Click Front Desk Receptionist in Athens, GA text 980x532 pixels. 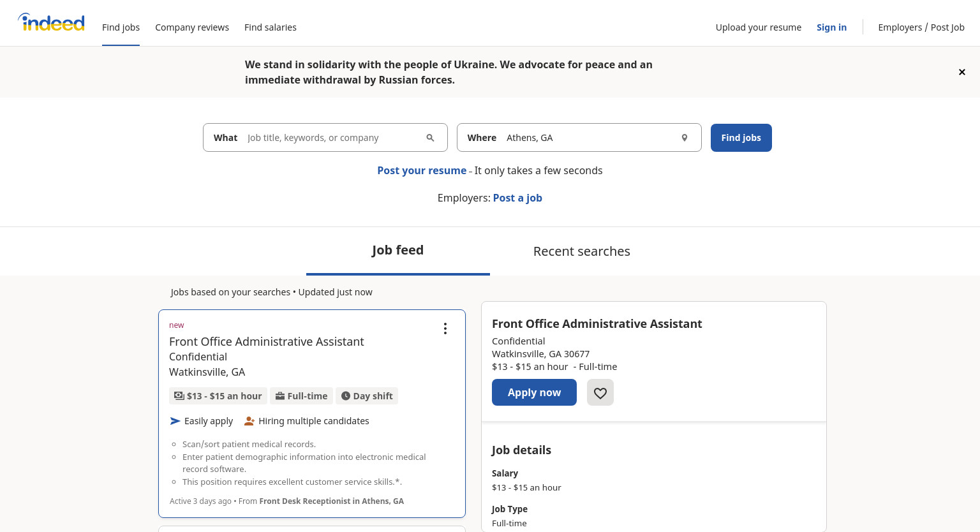coord(332,501)
